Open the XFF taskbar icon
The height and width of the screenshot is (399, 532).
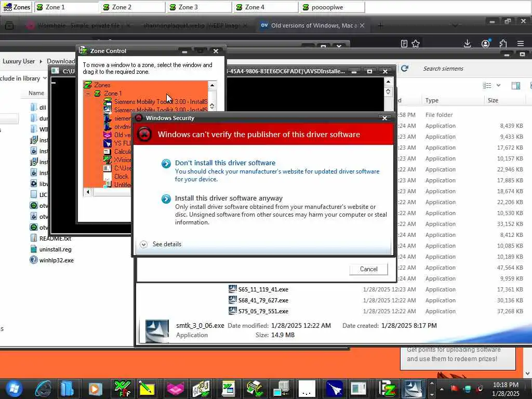point(123,389)
